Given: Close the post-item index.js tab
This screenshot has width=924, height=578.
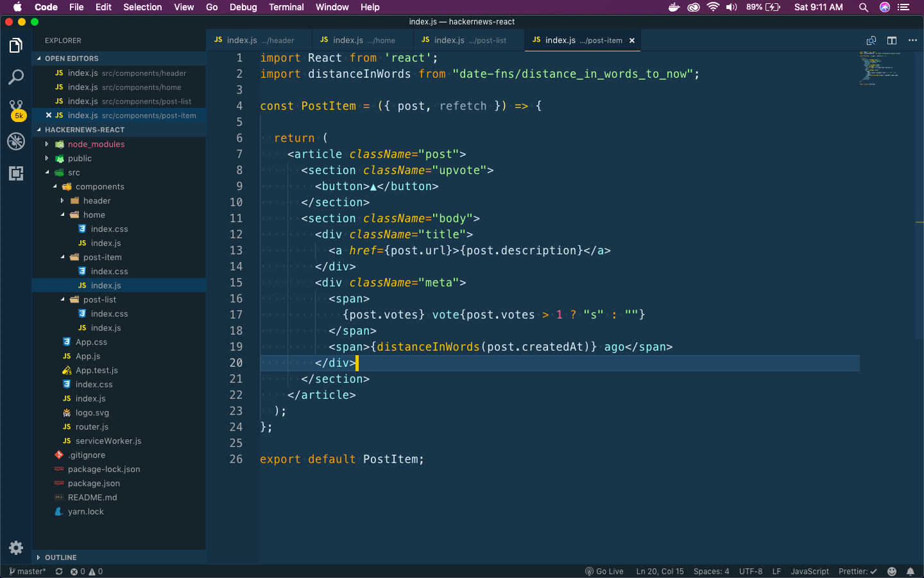Looking at the screenshot, I should (632, 40).
